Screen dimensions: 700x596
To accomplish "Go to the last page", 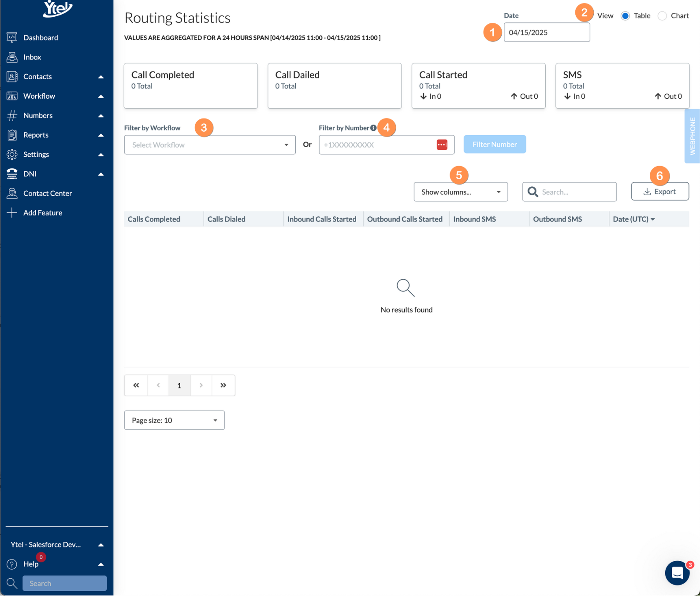I will tap(223, 385).
